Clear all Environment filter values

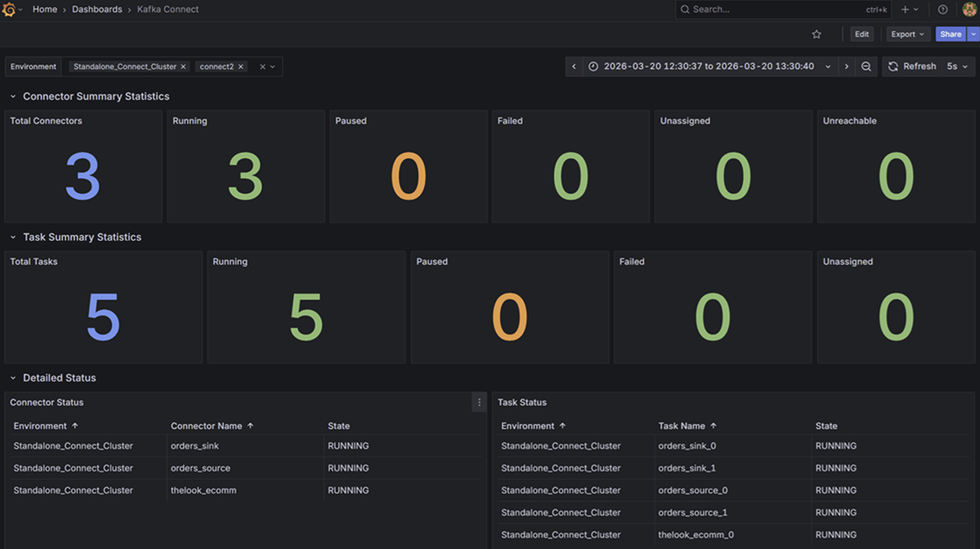tap(263, 67)
